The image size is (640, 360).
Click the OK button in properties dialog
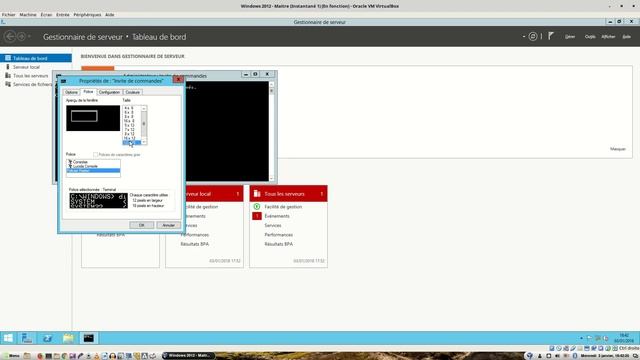[x=141, y=225]
